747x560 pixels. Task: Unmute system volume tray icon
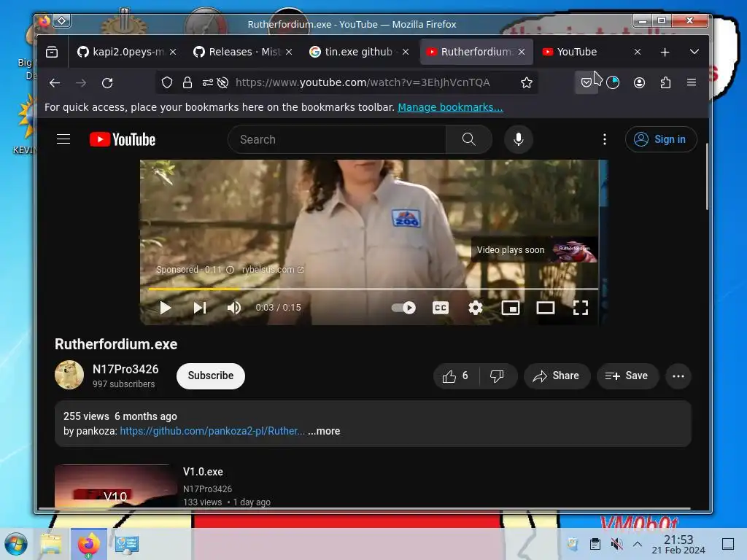[616, 544]
